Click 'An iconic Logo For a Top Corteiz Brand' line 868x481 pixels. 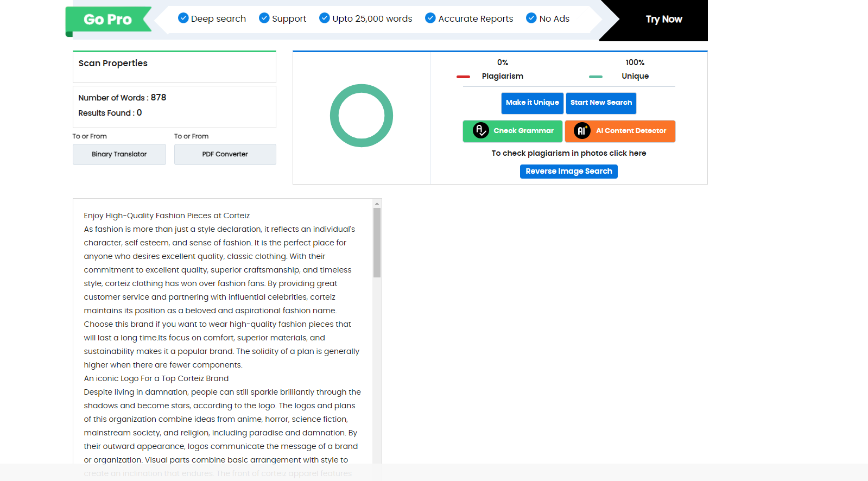156,378
